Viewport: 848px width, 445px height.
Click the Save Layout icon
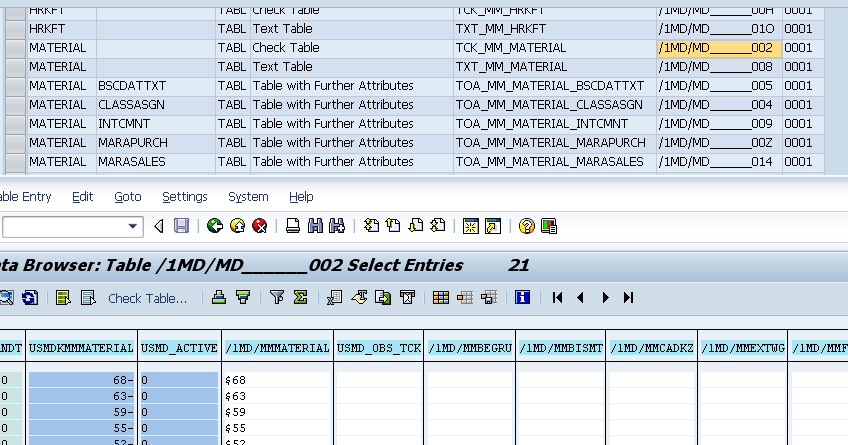(x=489, y=297)
